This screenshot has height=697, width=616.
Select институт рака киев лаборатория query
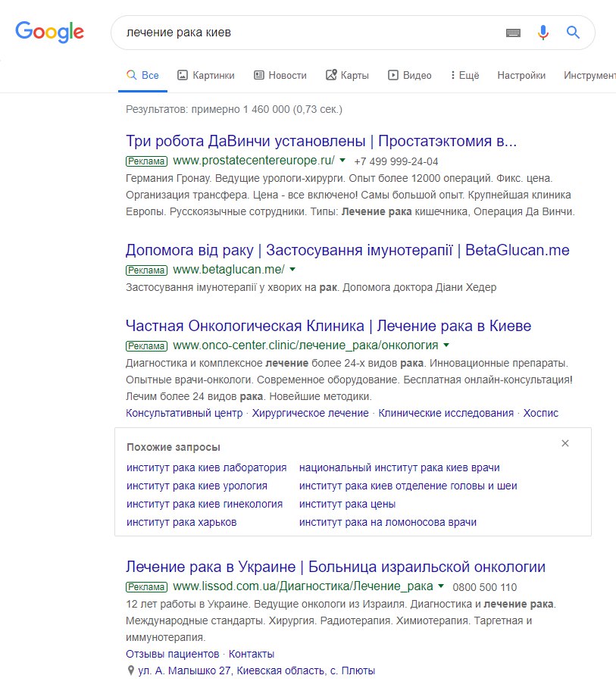206,467
